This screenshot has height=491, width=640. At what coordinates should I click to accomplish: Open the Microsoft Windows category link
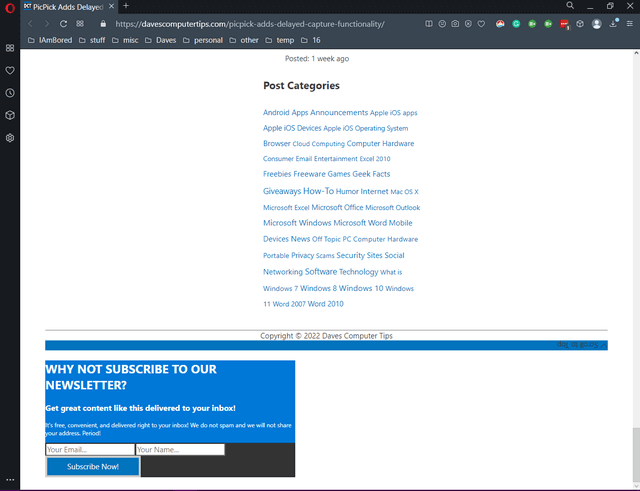click(297, 223)
